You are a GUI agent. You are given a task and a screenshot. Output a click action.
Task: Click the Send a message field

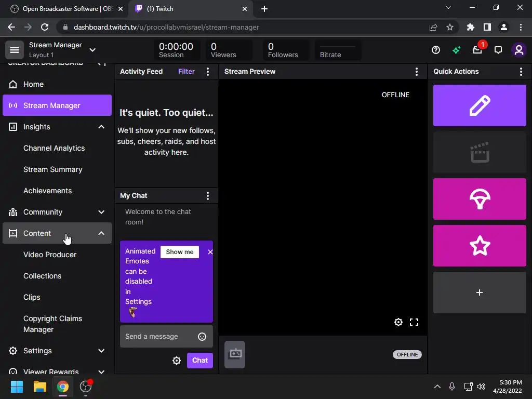click(166, 337)
